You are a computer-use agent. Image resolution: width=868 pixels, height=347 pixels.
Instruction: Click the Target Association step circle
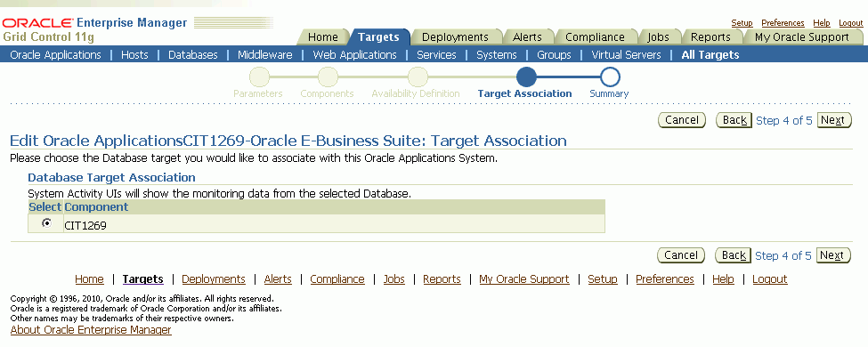click(526, 77)
